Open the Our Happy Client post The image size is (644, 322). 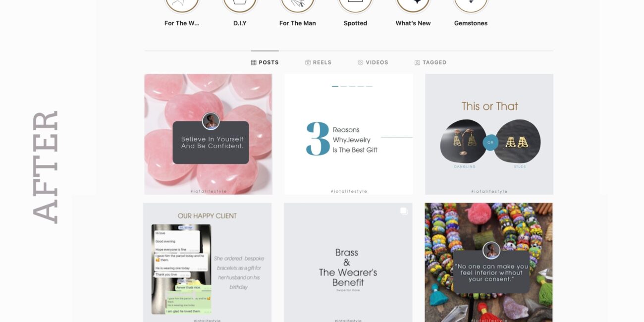(x=208, y=263)
